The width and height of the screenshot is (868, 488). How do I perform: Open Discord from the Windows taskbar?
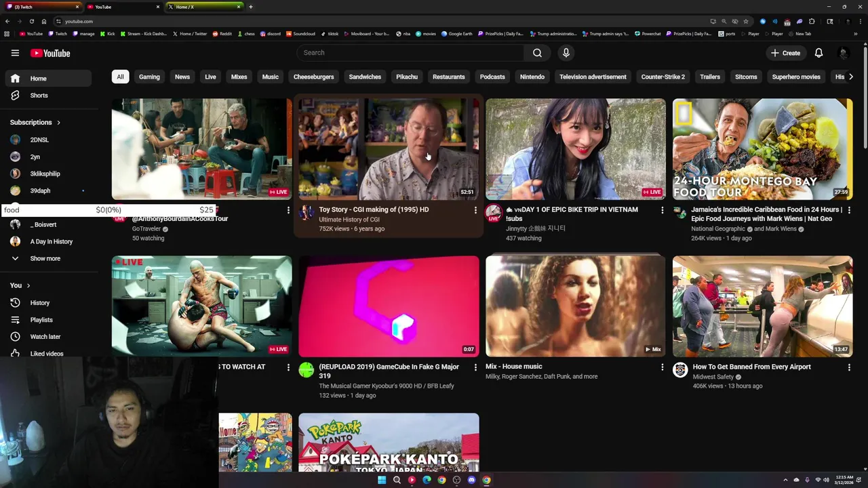[x=471, y=480]
